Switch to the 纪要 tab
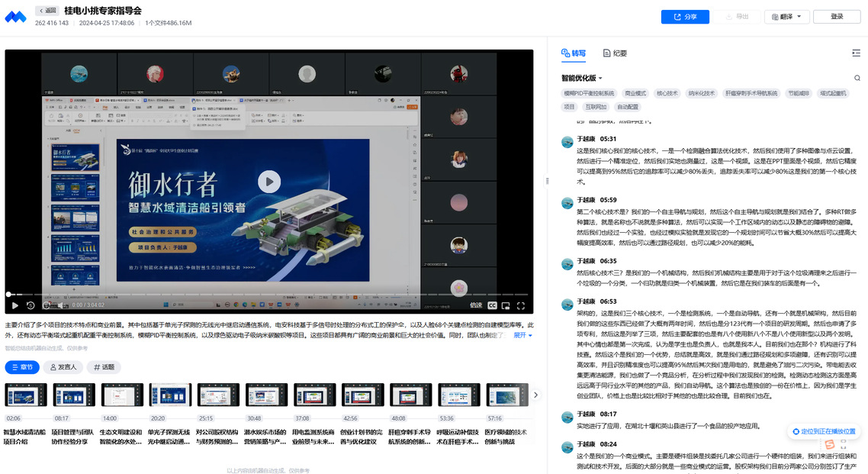Viewport: 868px width, 474px height. click(x=615, y=53)
